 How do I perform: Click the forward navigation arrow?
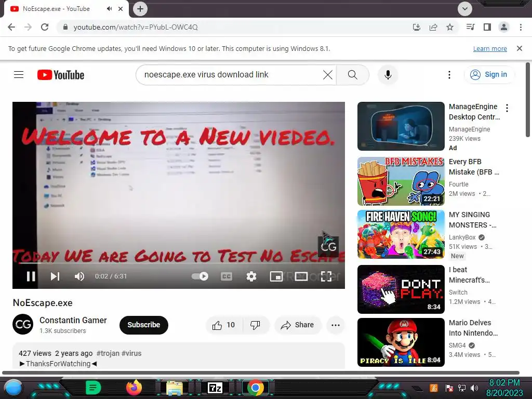pos(28,27)
